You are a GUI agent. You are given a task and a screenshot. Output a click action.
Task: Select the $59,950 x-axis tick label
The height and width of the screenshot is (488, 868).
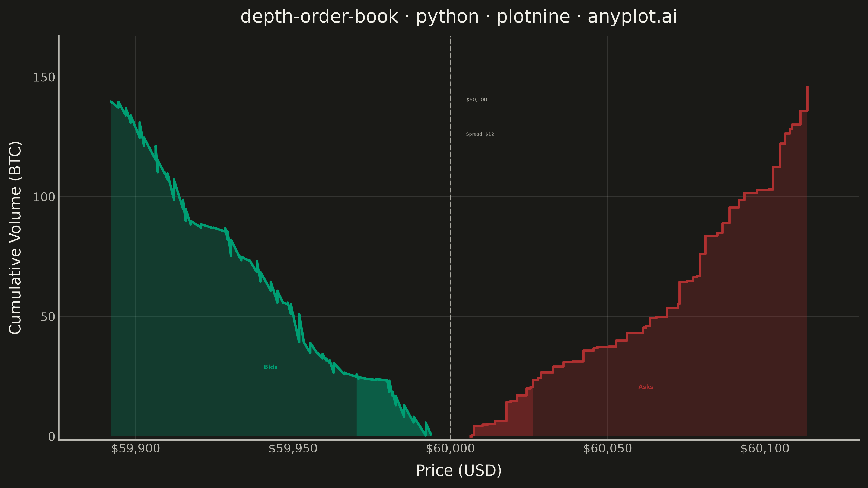(x=293, y=449)
